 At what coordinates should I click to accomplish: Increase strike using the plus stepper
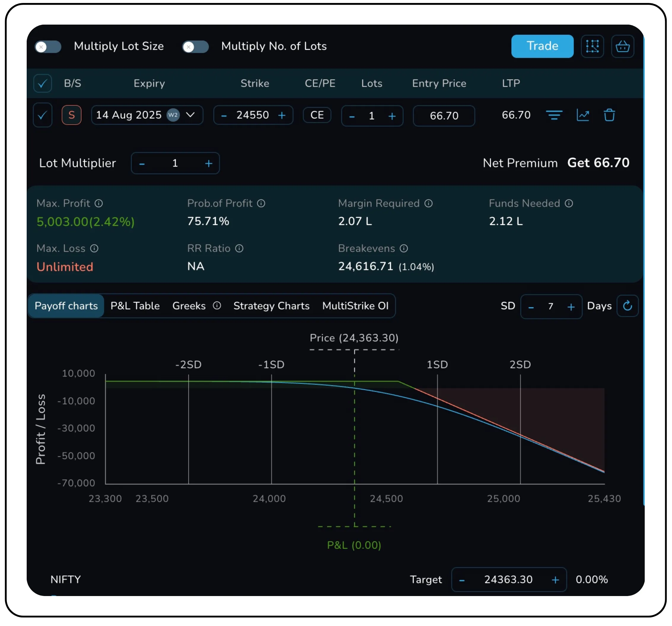click(x=282, y=115)
